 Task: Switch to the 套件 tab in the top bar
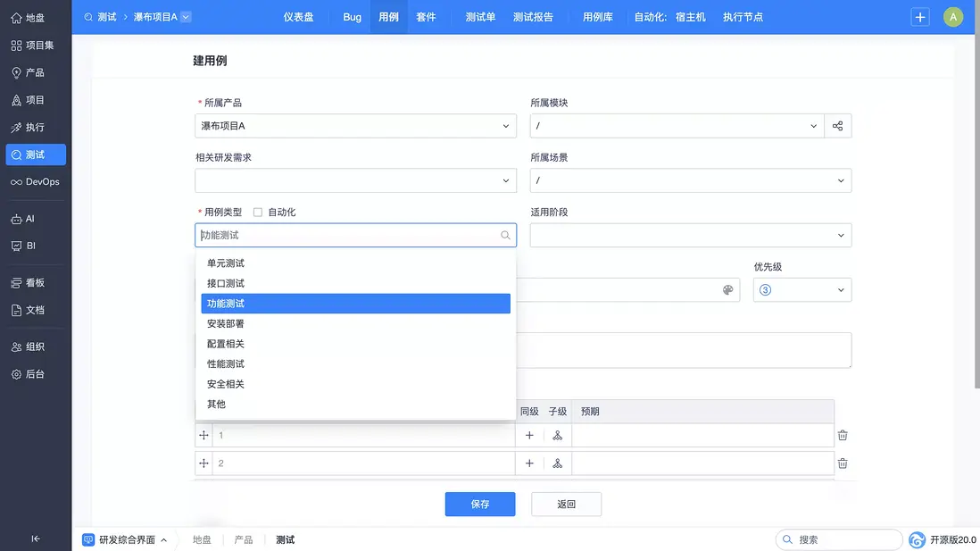point(427,16)
